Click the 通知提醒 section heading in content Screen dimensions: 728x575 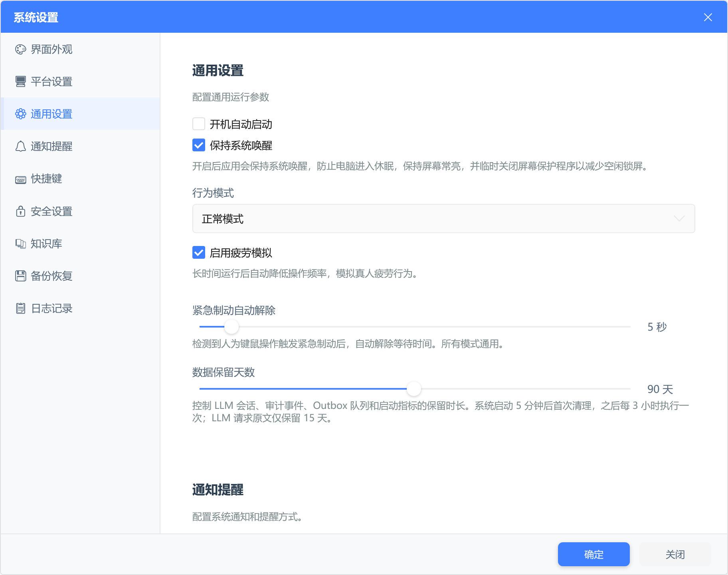218,490
